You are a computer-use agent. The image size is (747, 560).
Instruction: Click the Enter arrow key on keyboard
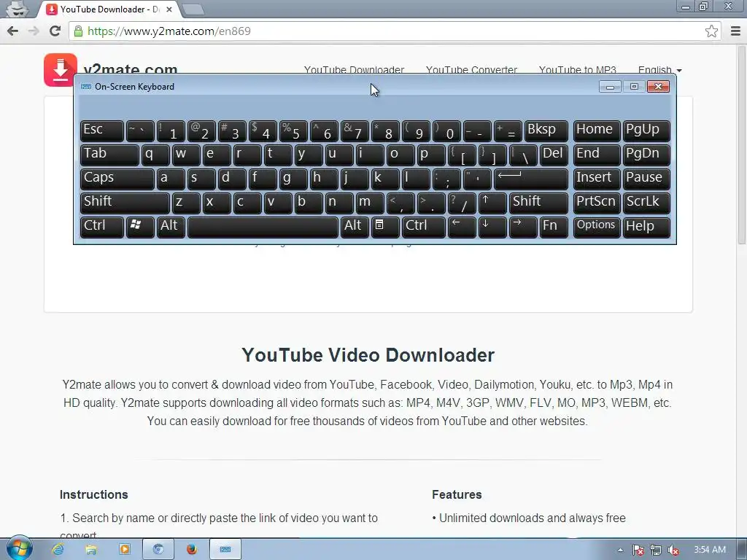pos(531,179)
